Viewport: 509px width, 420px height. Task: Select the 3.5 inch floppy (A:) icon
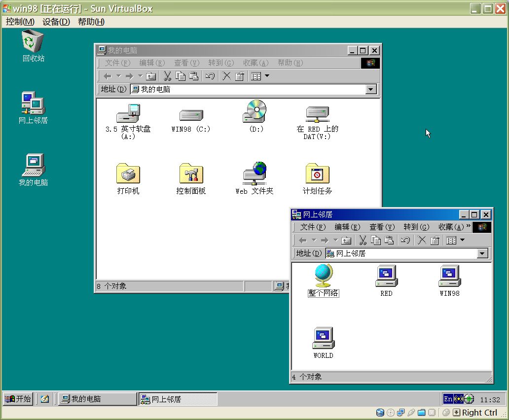128,113
